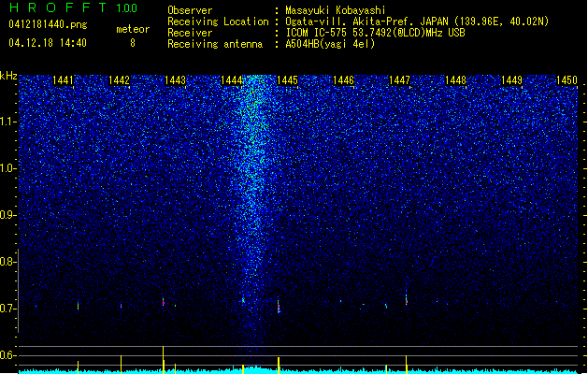The height and width of the screenshot is (374, 588).
Task: Click the 1443 time axis label
Action: (x=175, y=80)
